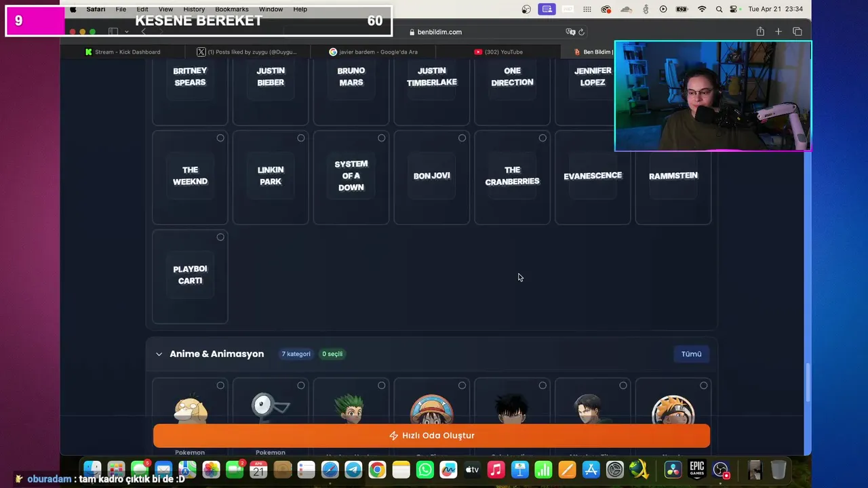Click the Tue Apr 21 23:34 clock

pyautogui.click(x=775, y=9)
